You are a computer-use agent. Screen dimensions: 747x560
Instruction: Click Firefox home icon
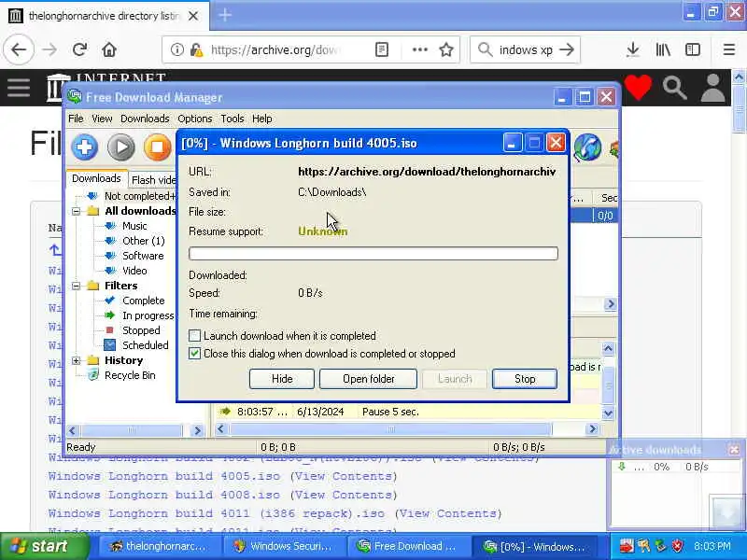(x=109, y=49)
